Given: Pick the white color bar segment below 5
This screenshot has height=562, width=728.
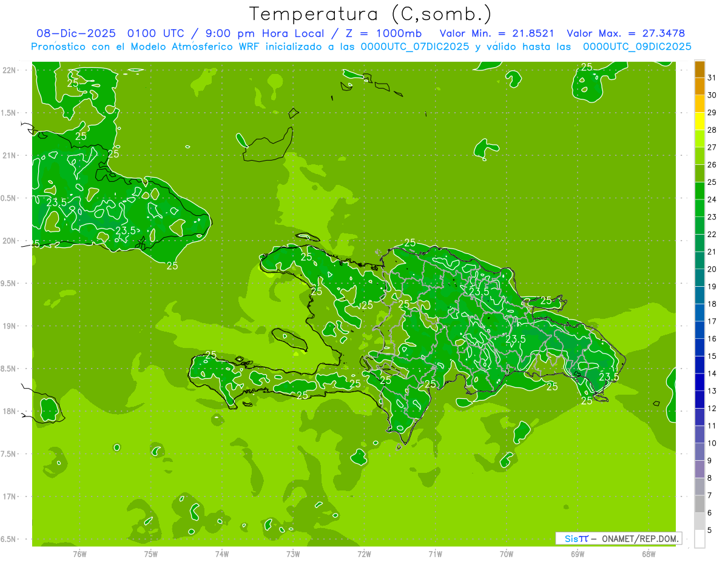Looking at the screenshot, I should [x=699, y=539].
